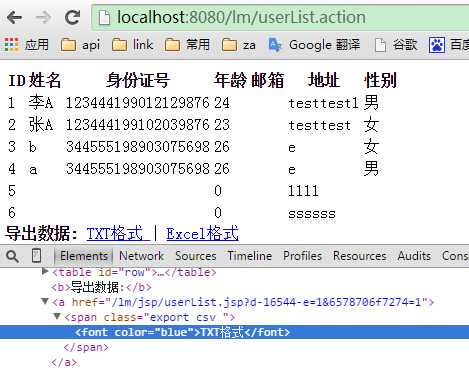Click ID number 123444199102039876
Screen dimensions: 469x370
coord(138,125)
